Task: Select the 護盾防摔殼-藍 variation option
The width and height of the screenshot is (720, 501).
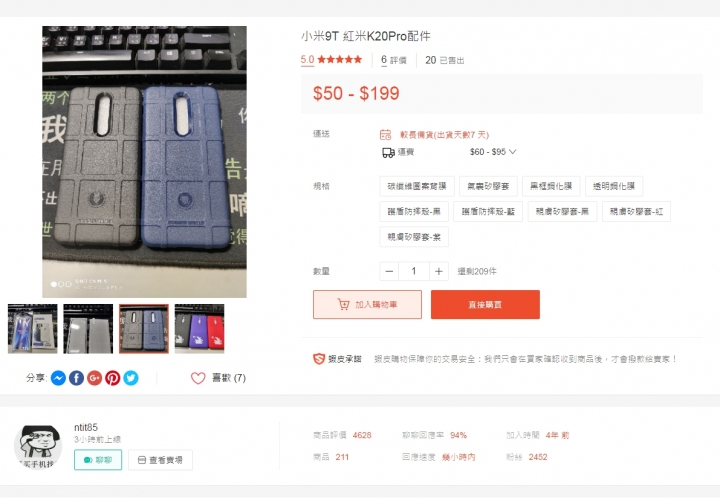Action: [x=488, y=211]
